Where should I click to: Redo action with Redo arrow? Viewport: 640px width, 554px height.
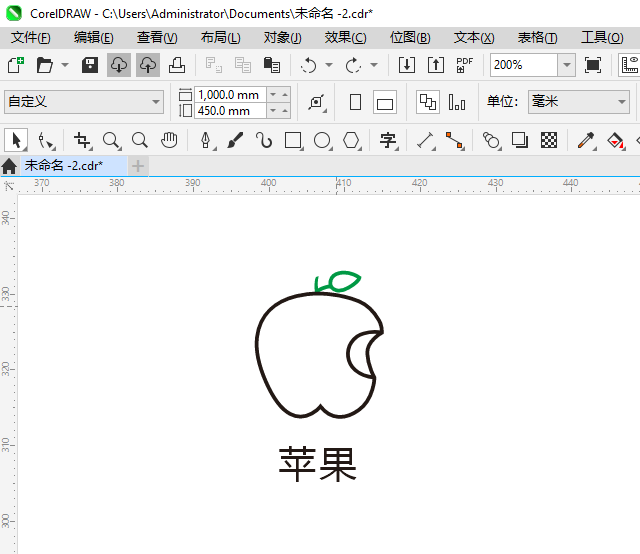tap(353, 65)
